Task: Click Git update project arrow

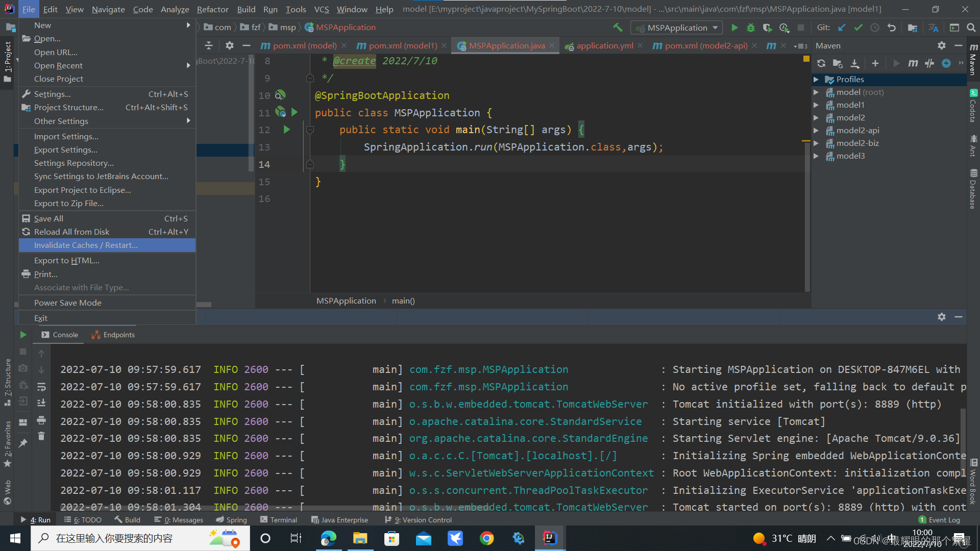Action: 842,28
